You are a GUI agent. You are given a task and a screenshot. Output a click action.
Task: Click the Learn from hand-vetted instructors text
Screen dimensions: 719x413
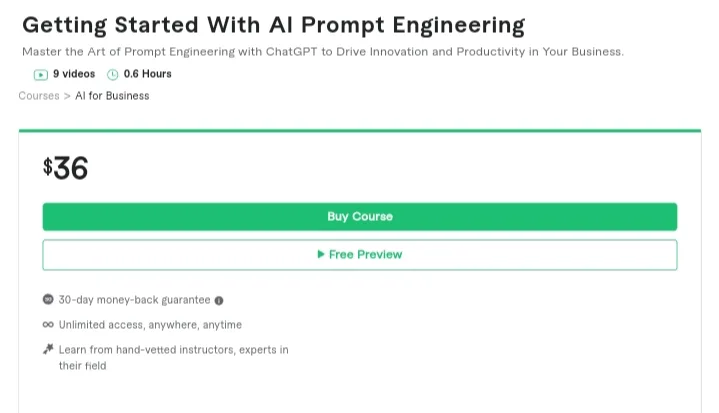click(x=173, y=350)
